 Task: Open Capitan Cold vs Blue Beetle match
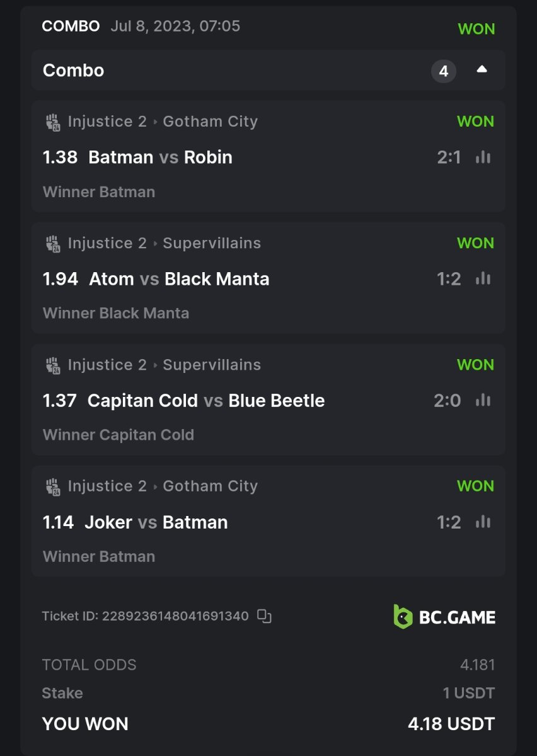(x=206, y=400)
